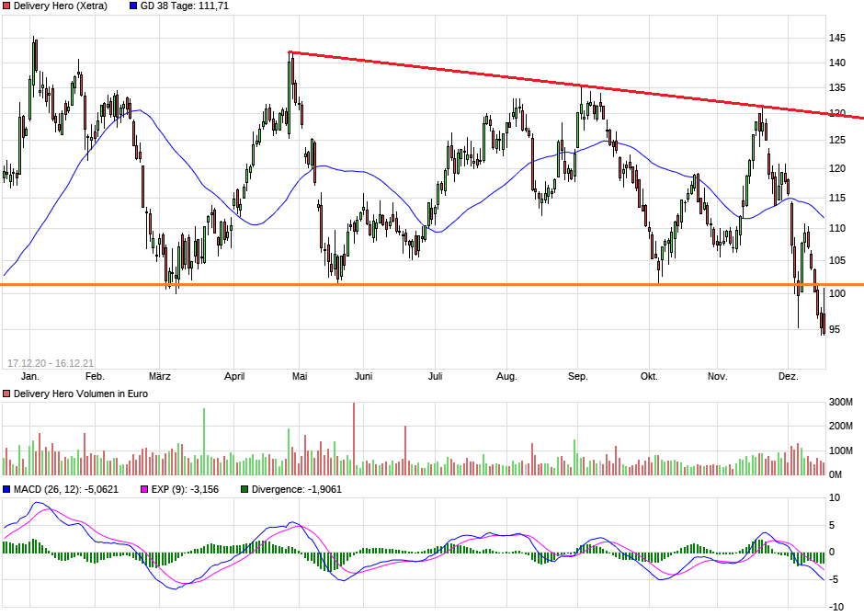Image resolution: width=864 pixels, height=616 pixels.
Task: Click the 'März' month axis label
Action: (160, 376)
